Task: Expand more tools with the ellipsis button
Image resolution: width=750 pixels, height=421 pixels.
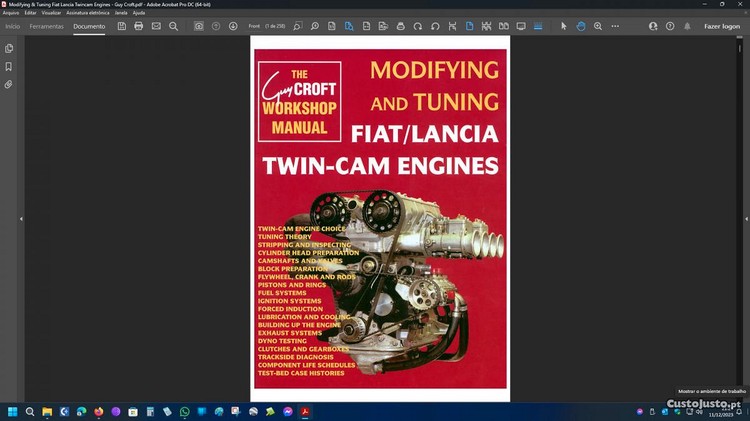Action: tap(615, 26)
